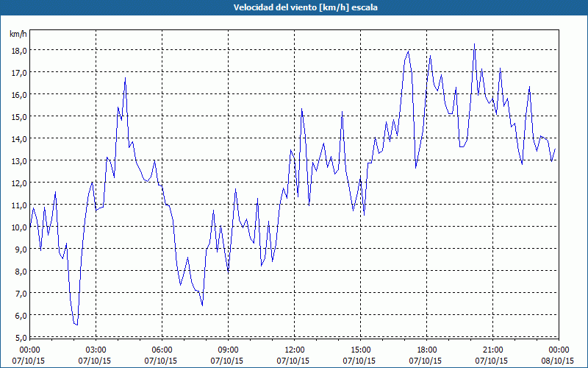Click the '7,0' axis label

click(21, 293)
